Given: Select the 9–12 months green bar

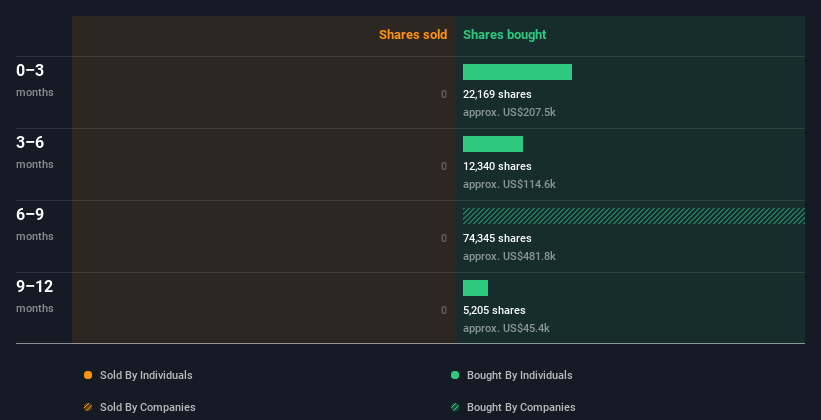Looking at the screenshot, I should tap(475, 288).
